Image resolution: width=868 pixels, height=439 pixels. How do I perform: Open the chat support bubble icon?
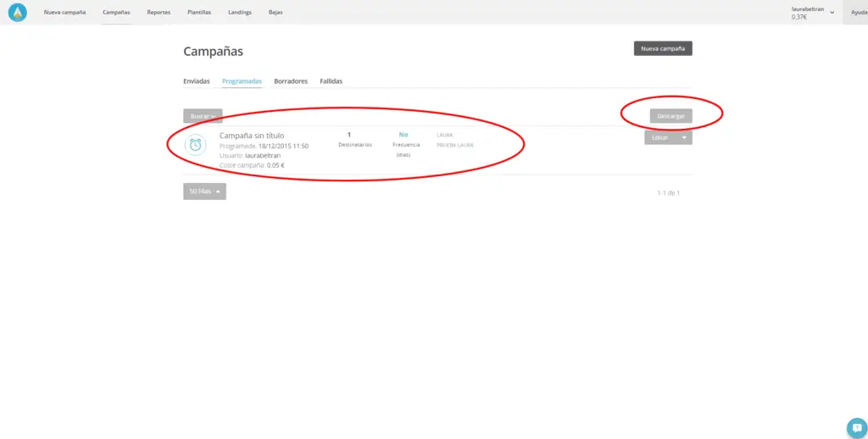pyautogui.click(x=856, y=427)
